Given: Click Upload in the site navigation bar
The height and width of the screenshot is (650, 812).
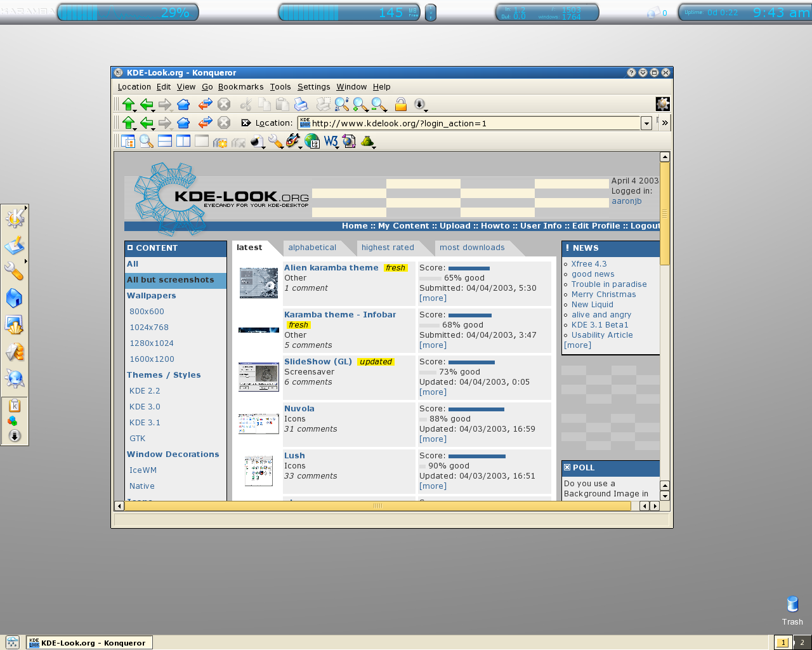Looking at the screenshot, I should tap(455, 226).
